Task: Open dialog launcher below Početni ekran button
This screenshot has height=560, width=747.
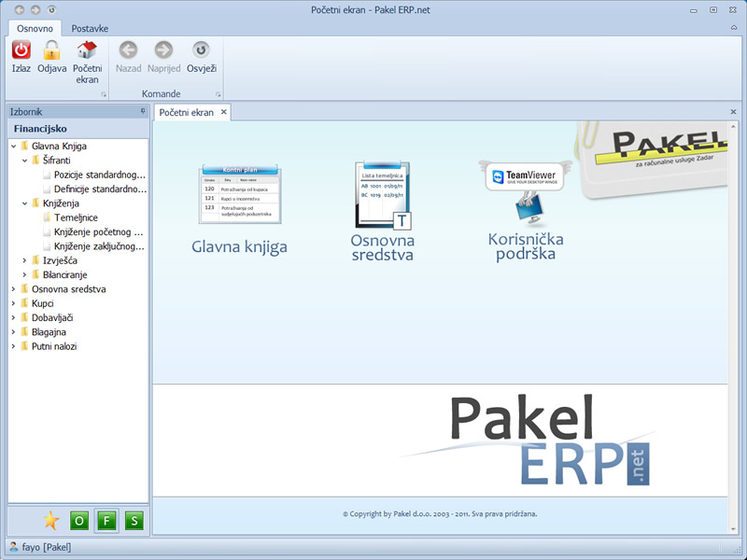Action: coord(104,94)
